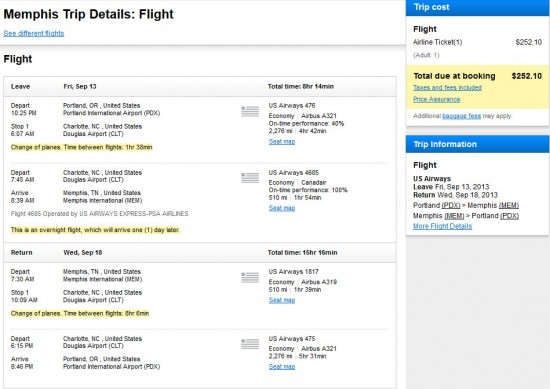Open Seat map for US Airways 475

(x=282, y=367)
